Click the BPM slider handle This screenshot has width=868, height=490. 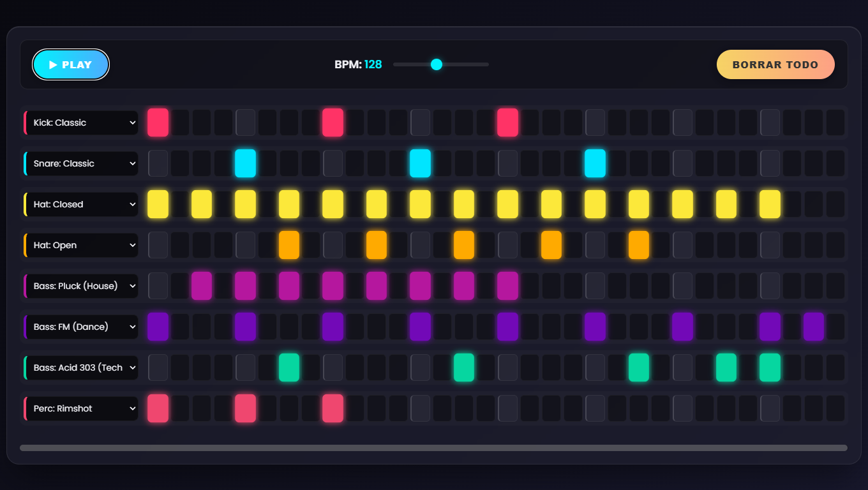coord(437,64)
